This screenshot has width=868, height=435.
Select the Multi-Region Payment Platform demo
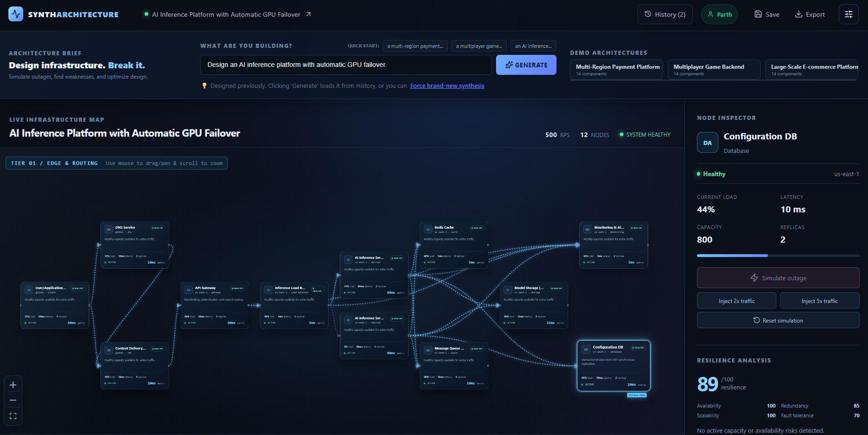coord(616,70)
